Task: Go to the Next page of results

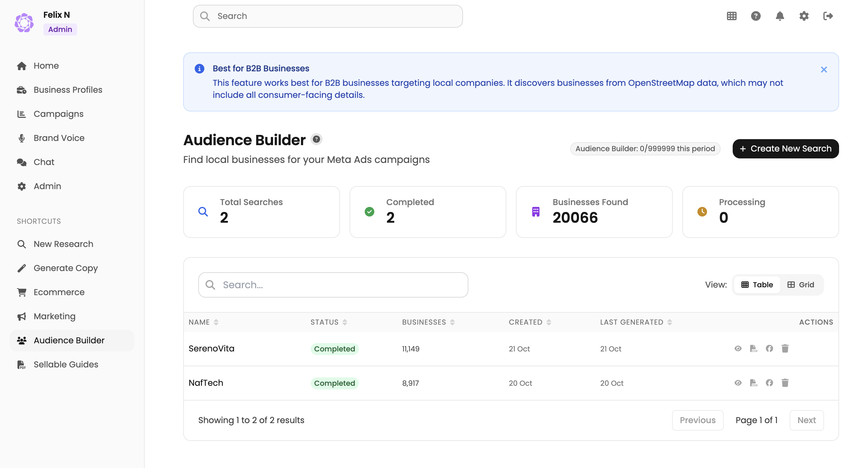Action: pyautogui.click(x=806, y=420)
